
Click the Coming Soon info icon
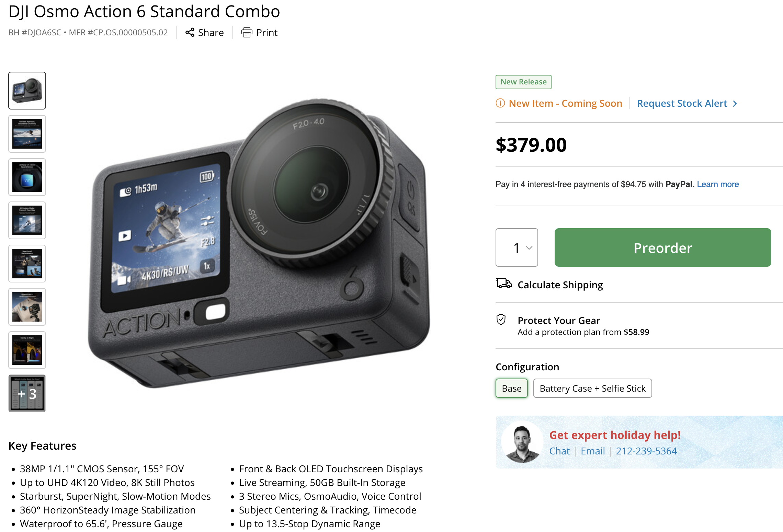[500, 103]
